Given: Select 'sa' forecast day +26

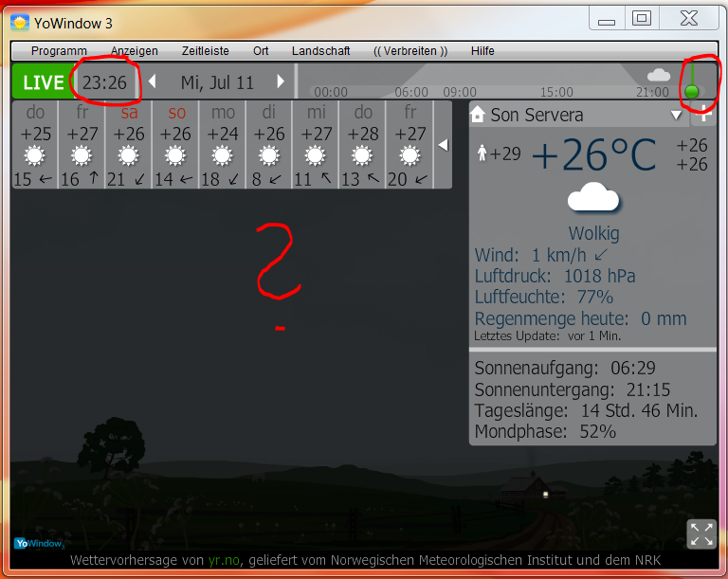Looking at the screenshot, I should click(129, 145).
